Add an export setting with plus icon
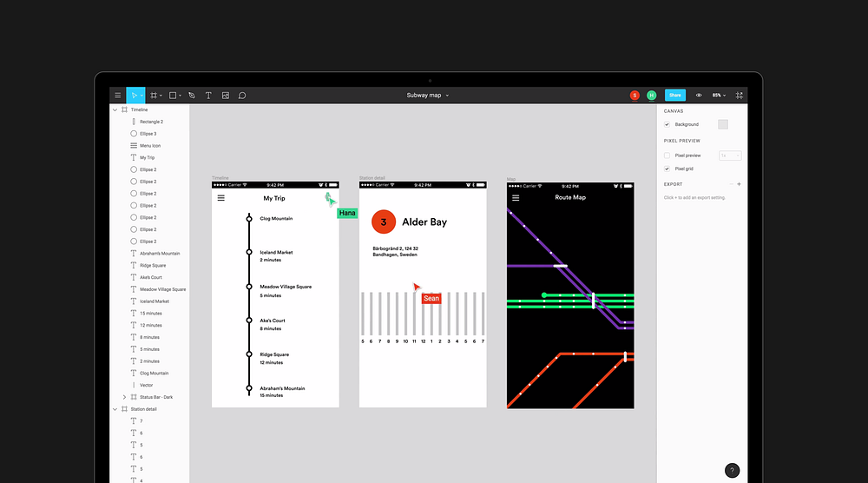 pyautogui.click(x=739, y=184)
